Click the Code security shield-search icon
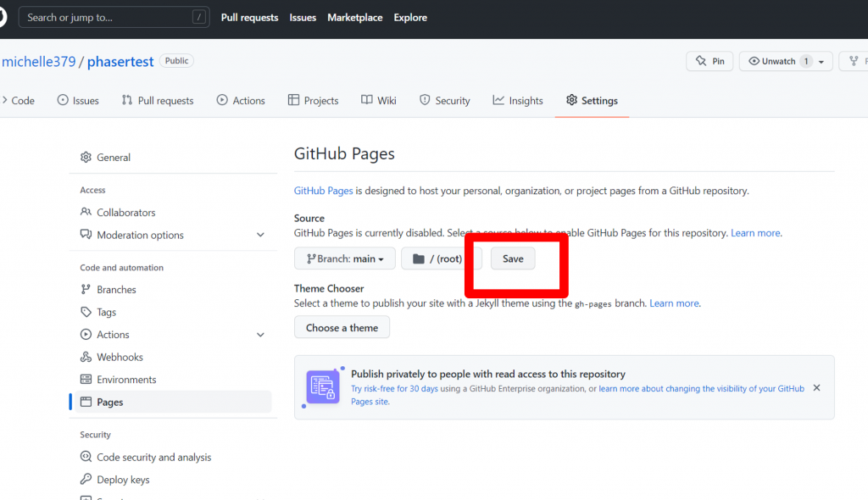 pyautogui.click(x=86, y=456)
